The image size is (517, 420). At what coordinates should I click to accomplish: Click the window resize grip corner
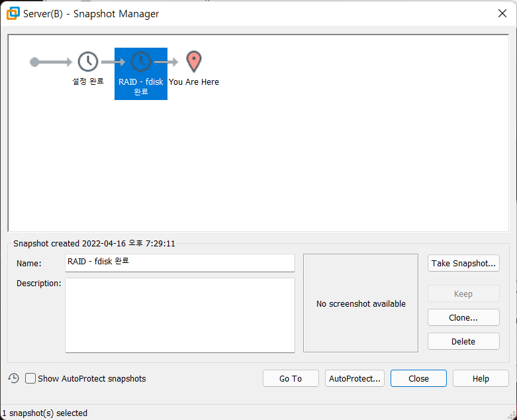512,415
